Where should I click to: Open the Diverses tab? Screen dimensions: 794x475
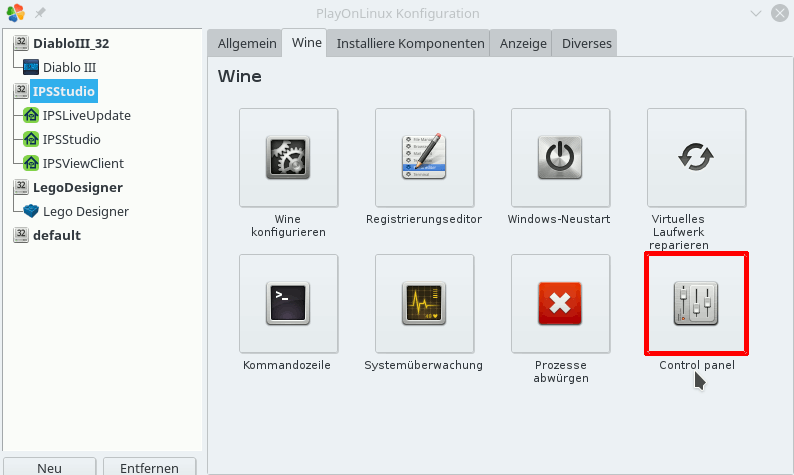586,44
